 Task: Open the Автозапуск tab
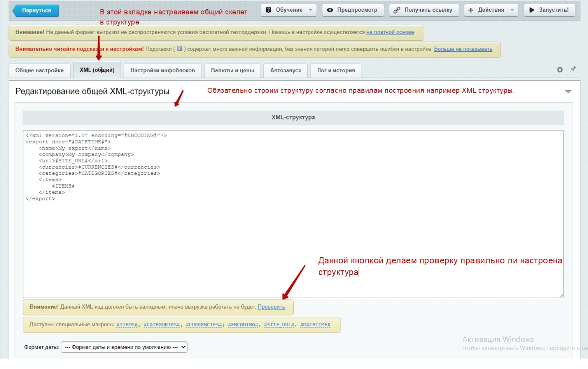[x=285, y=71]
